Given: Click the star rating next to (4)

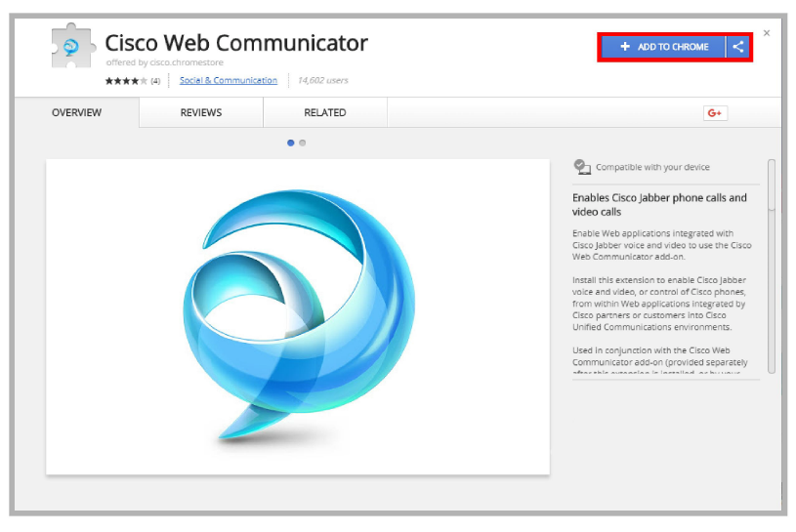Looking at the screenshot, I should [x=126, y=81].
